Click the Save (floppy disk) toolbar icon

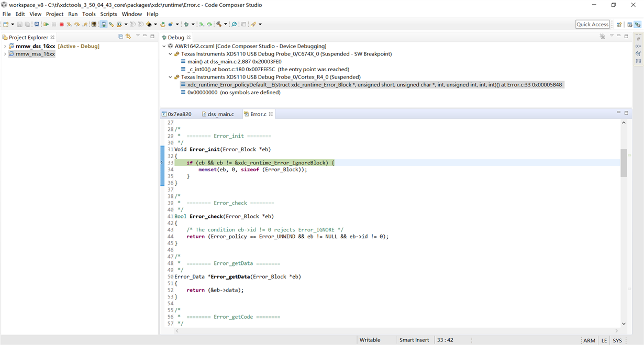pyautogui.click(x=20, y=24)
